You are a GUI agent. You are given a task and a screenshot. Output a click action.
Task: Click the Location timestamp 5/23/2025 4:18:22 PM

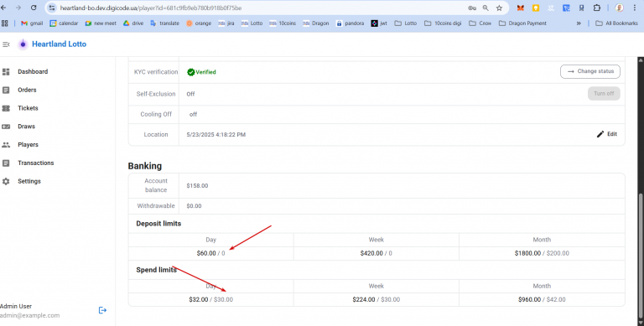pyautogui.click(x=216, y=135)
